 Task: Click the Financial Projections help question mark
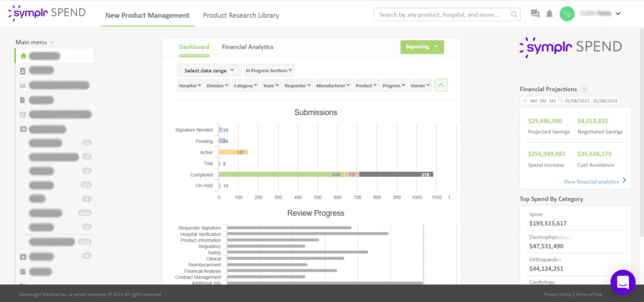[x=584, y=89]
